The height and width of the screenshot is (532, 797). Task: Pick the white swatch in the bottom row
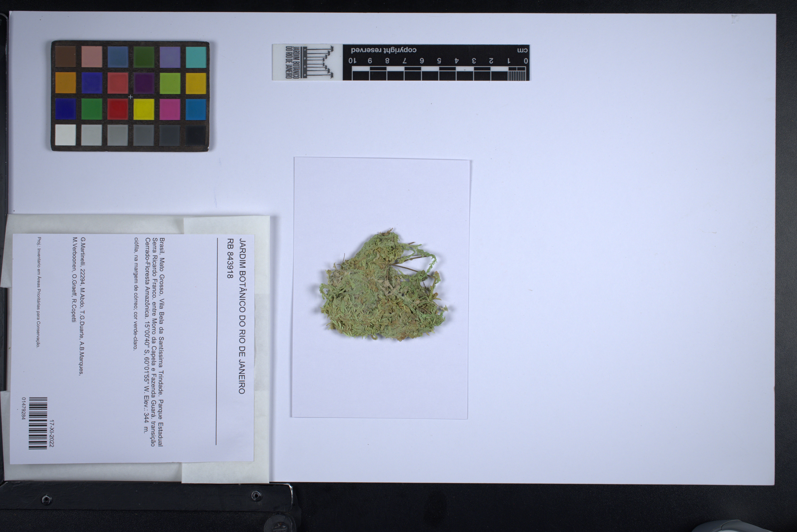[65, 135]
